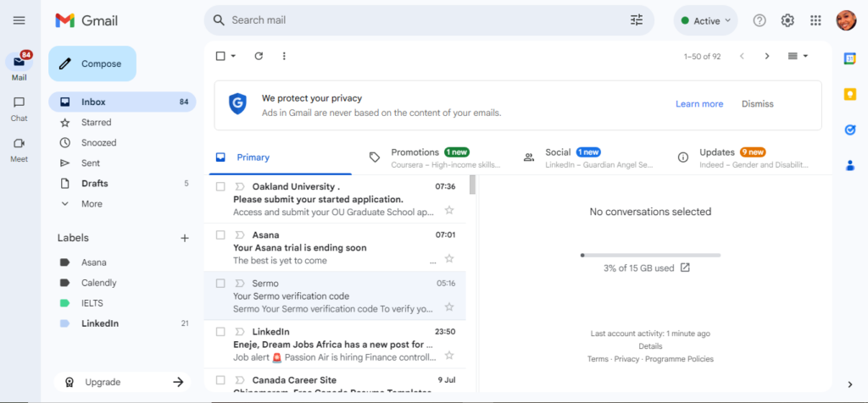Screen dimensions: 868x403
Task: Open the Sent folder
Action: tap(122, 163)
